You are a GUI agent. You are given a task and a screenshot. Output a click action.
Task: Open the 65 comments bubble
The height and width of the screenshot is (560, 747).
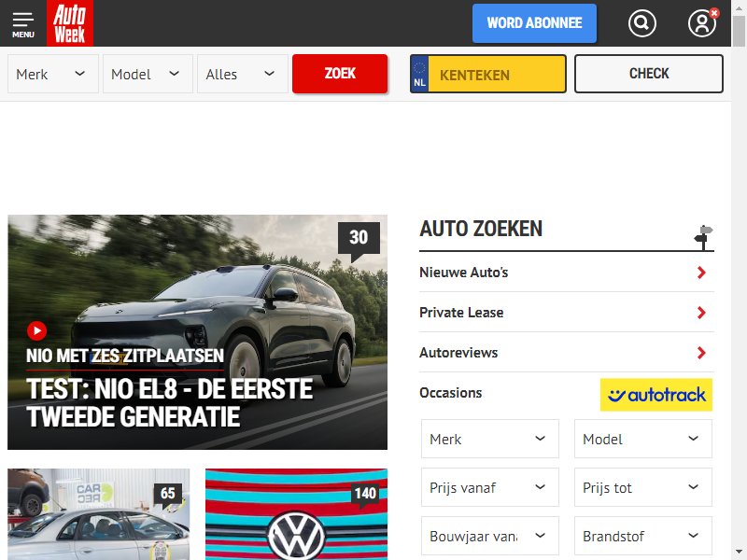168,495
